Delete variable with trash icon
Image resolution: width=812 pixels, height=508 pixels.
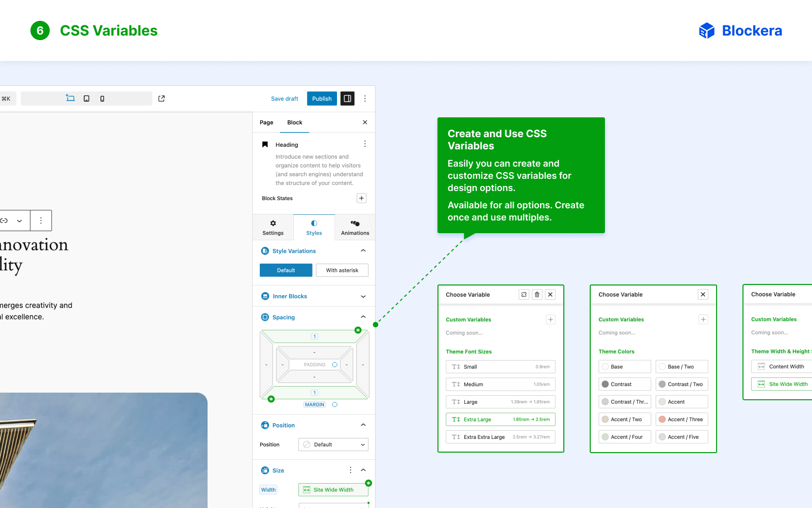(x=537, y=295)
